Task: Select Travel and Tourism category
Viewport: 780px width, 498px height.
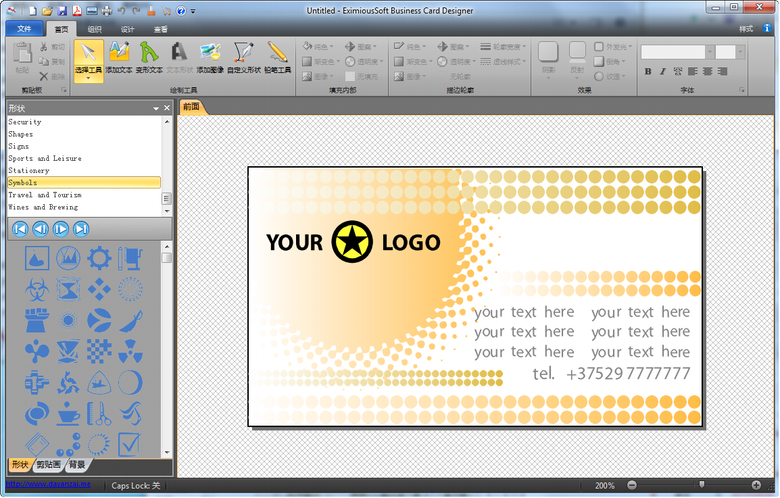Action: (x=45, y=195)
